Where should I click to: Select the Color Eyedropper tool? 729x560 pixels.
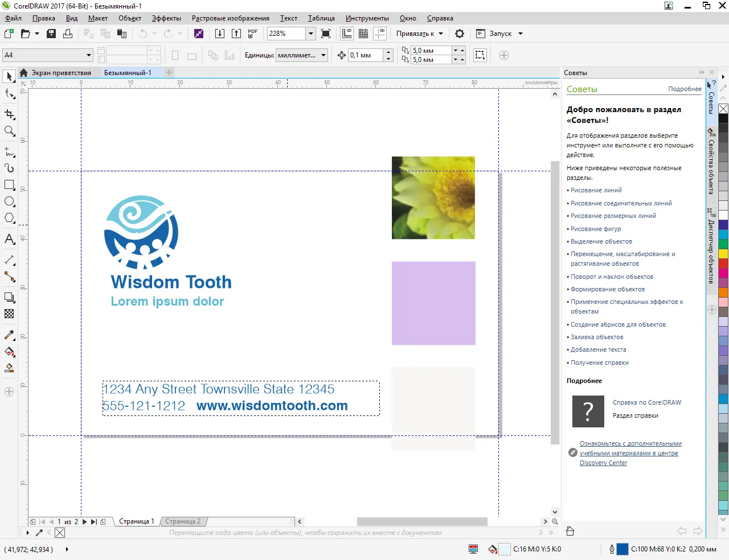click(x=9, y=335)
